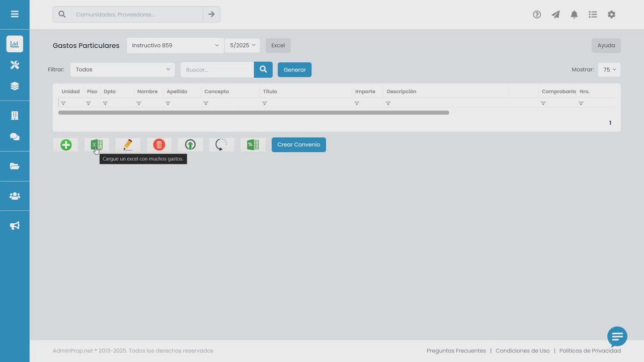Click the Excel percentage icon
This screenshot has height=362, width=644.
click(x=253, y=145)
